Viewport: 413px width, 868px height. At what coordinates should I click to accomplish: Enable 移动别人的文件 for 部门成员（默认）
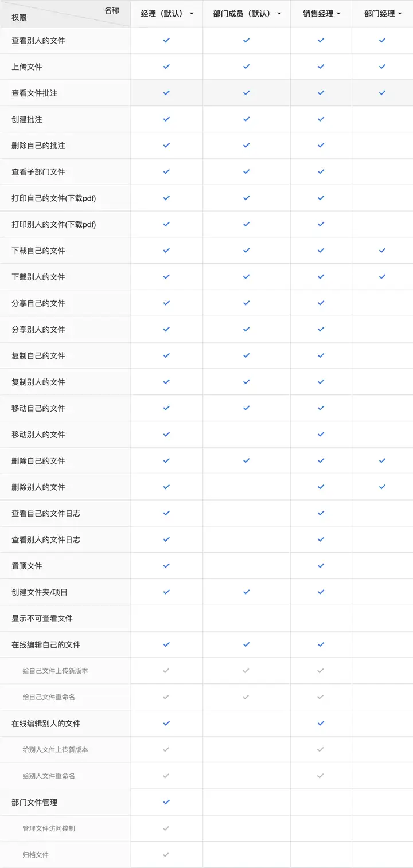pos(246,435)
